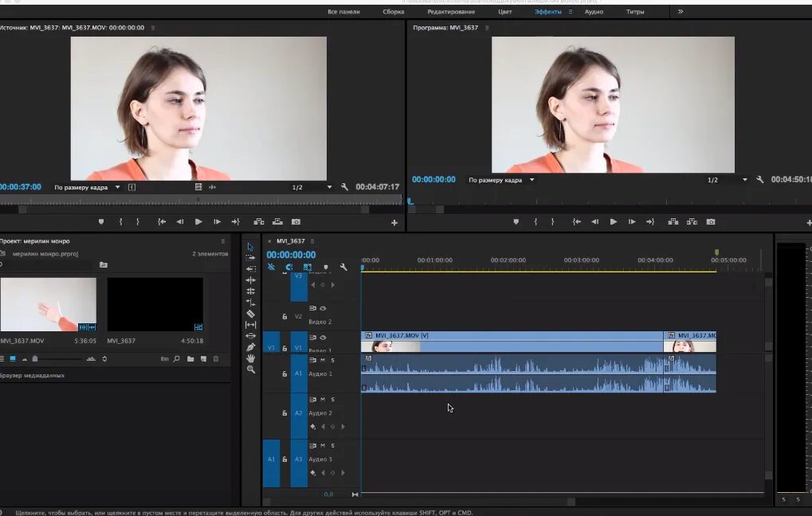This screenshot has height=516, width=812.
Task: Switch to the Аудио workspace tab
Action: click(x=594, y=12)
